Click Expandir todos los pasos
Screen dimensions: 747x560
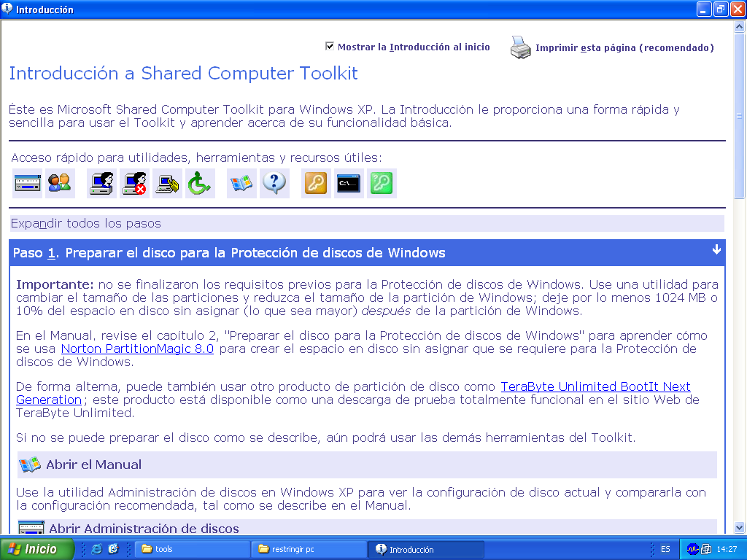click(x=86, y=223)
